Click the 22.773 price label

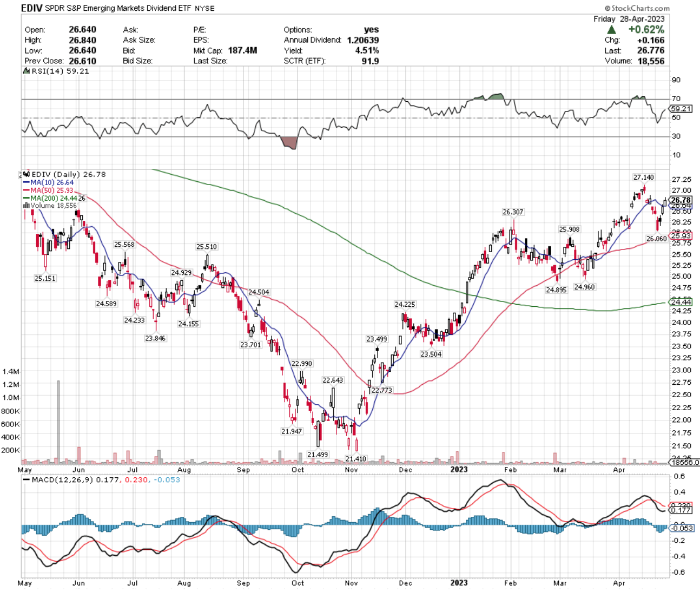382,390
